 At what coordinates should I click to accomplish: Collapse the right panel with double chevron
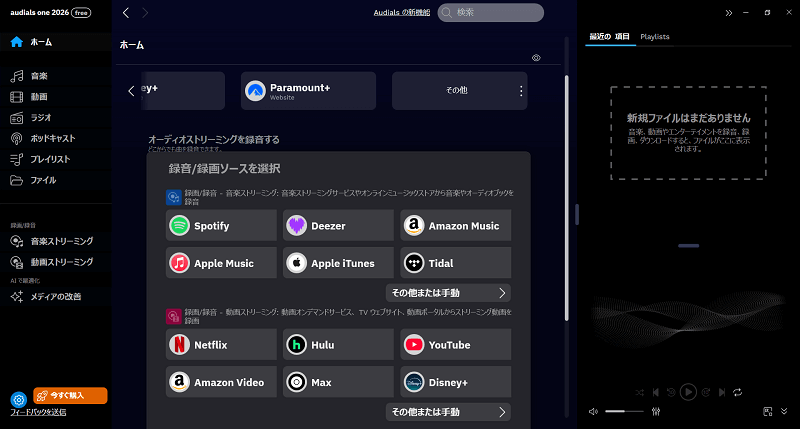730,13
